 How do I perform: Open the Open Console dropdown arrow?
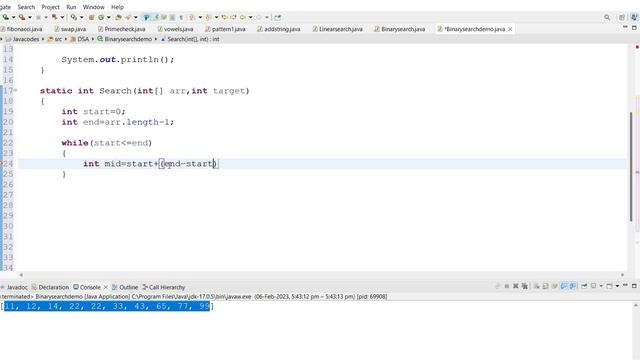pos(617,286)
